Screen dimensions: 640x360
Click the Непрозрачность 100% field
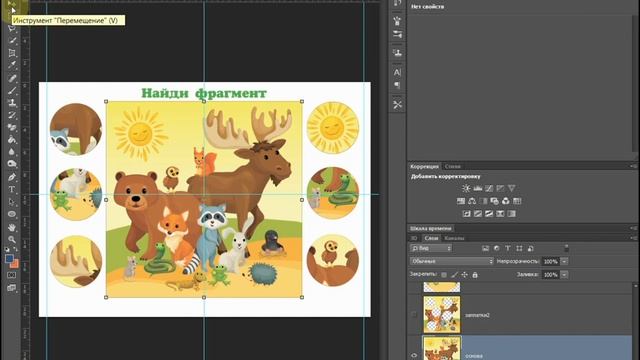(551, 261)
